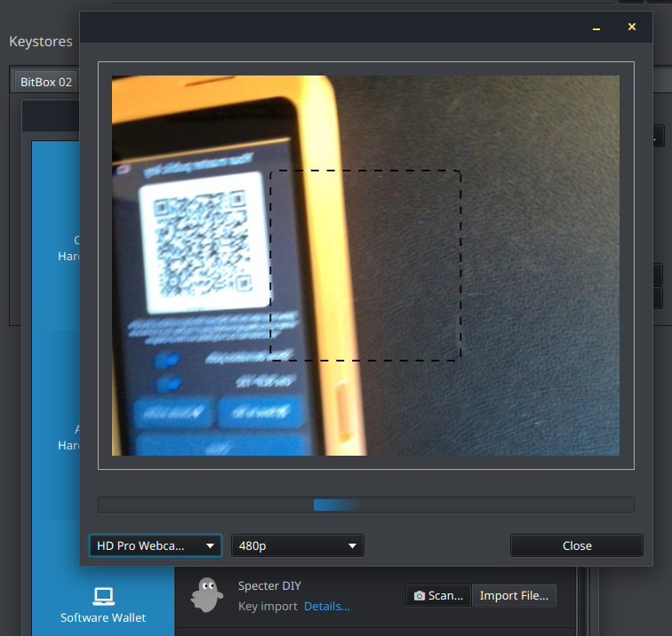672x636 pixels.
Task: Close the QR scan dialog with Close button
Action: tap(577, 545)
